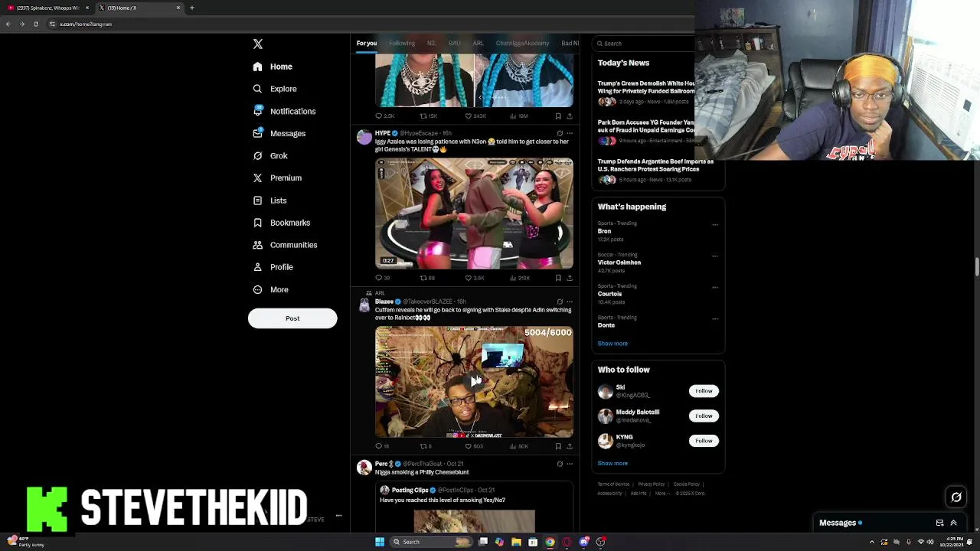
Task: Share the Blazee post
Action: click(x=569, y=446)
